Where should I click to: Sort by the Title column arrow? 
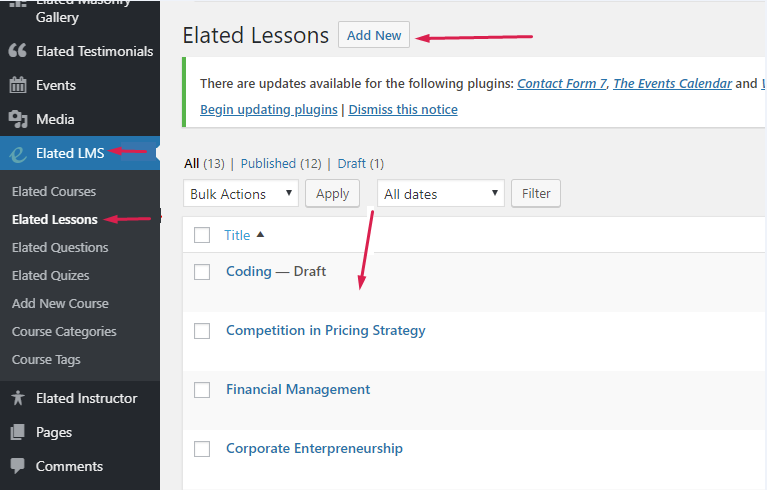[261, 235]
